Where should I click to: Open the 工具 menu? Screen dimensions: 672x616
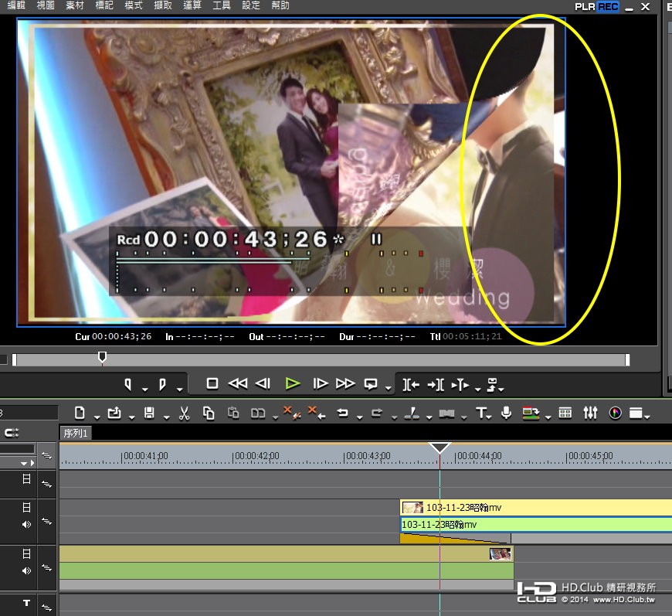click(x=222, y=5)
